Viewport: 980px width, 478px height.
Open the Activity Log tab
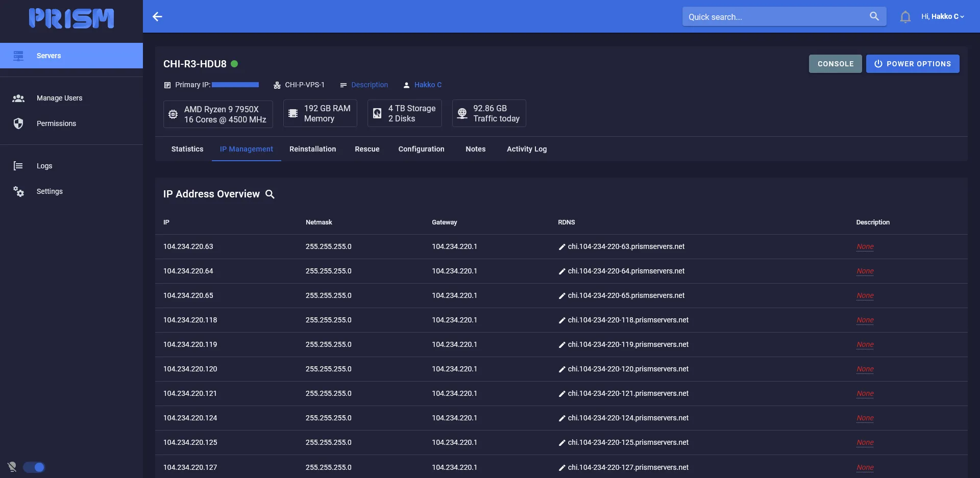coord(526,149)
